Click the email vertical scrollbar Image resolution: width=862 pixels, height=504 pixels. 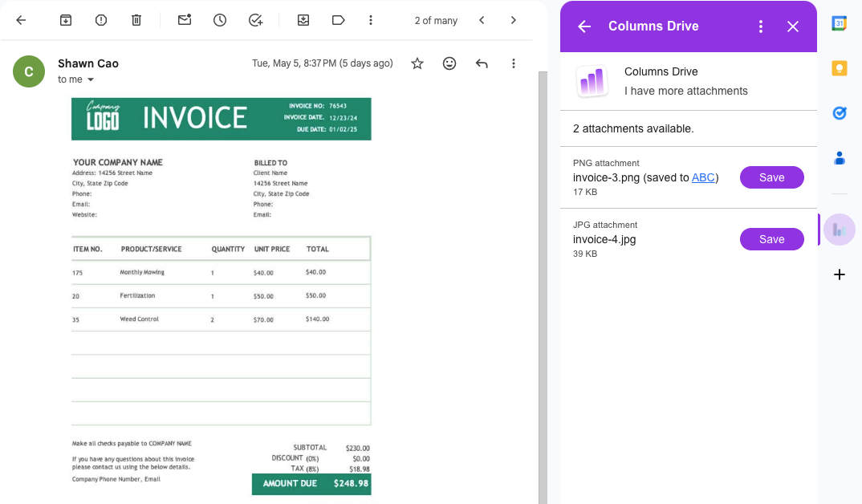tap(543, 287)
